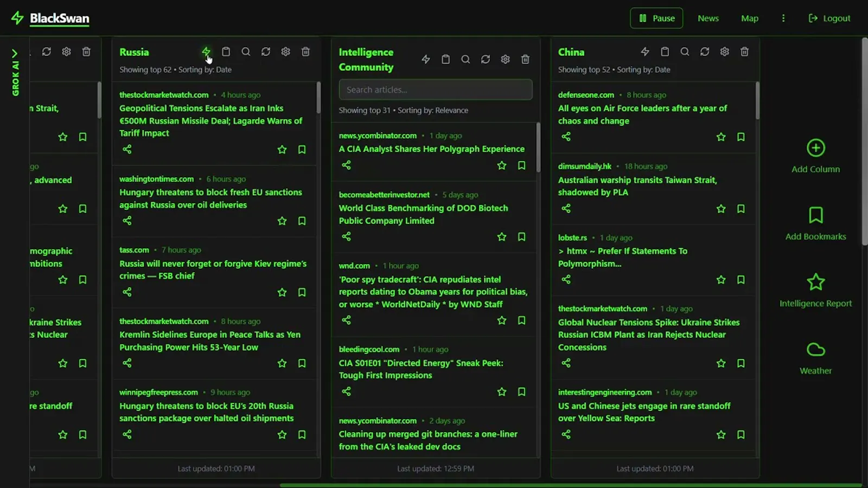Open Intelligence Community column settings
This screenshot has width=868, height=488.
click(x=505, y=59)
